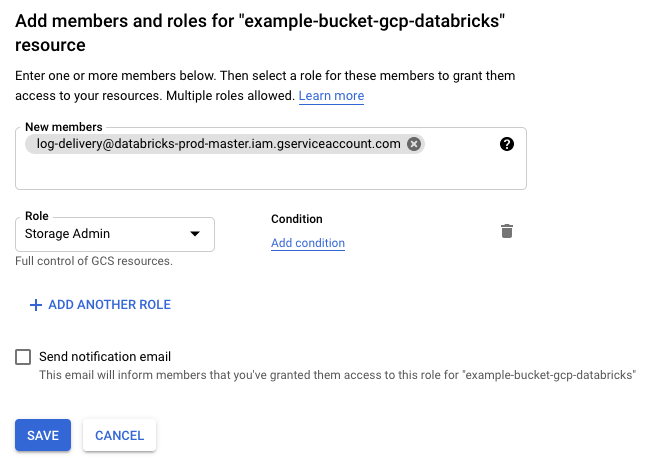Save the member and role changes
The image size is (657, 466).
(x=43, y=435)
